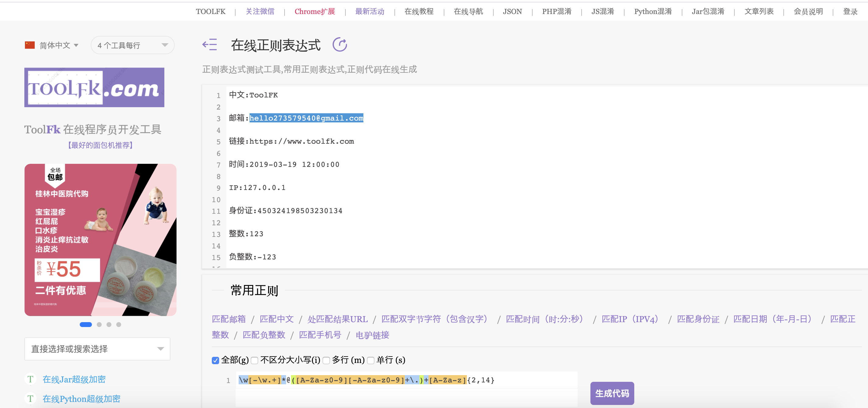
Task: Enable the 多行(m) flag
Action: click(x=326, y=361)
